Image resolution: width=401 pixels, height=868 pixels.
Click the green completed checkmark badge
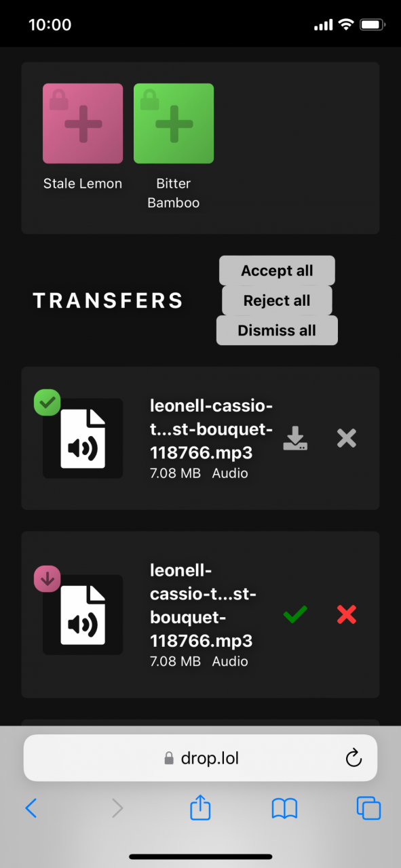(x=47, y=403)
